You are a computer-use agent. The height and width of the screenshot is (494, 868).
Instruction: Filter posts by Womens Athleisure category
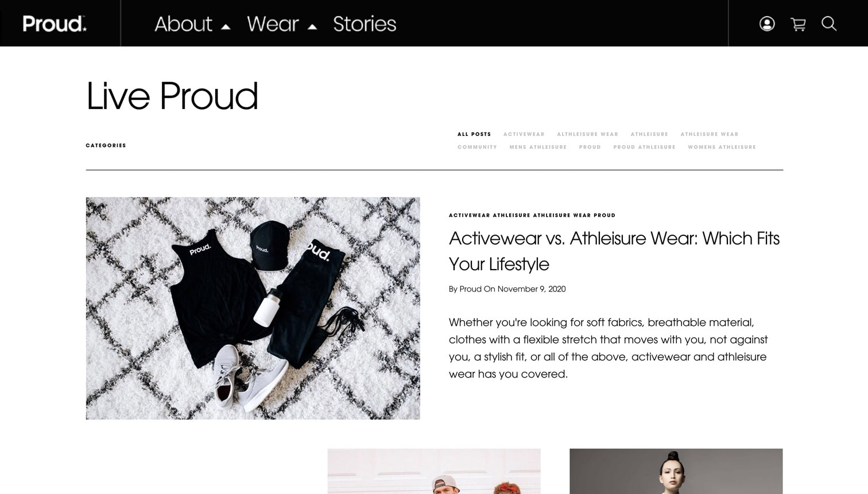(722, 147)
